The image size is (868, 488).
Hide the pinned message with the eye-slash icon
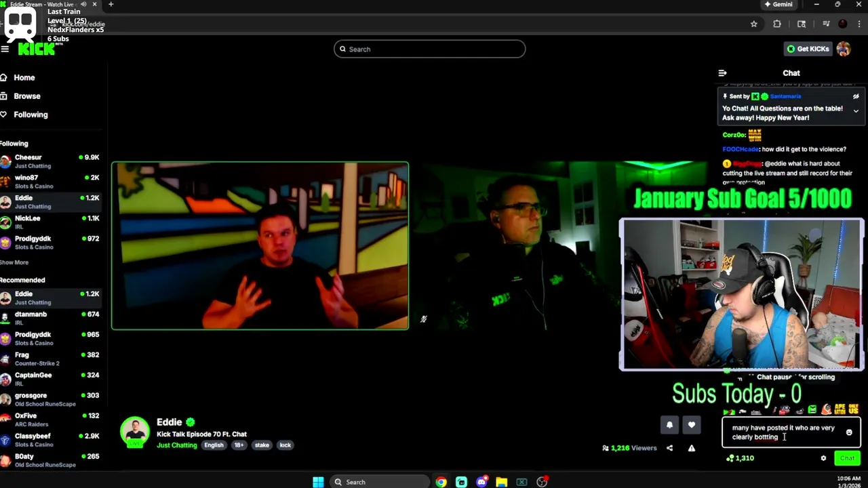pyautogui.click(x=856, y=96)
